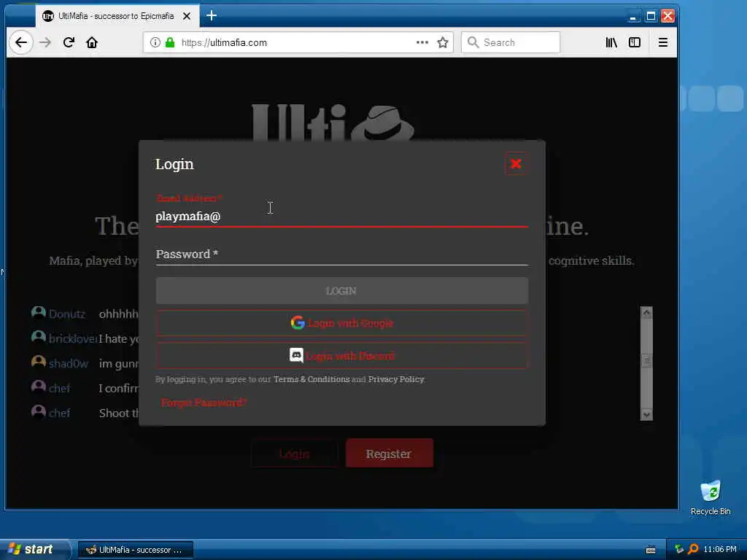
Task: Click the Login button behind the dialog
Action: (295, 454)
